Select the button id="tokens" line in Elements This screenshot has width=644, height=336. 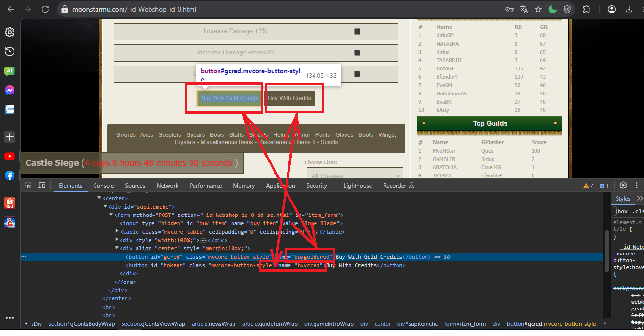(265, 265)
